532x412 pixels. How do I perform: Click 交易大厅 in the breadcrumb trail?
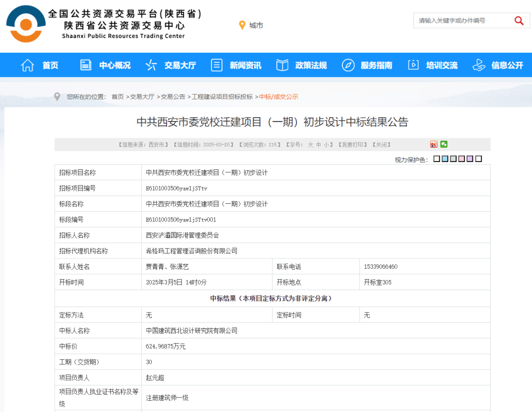point(142,96)
